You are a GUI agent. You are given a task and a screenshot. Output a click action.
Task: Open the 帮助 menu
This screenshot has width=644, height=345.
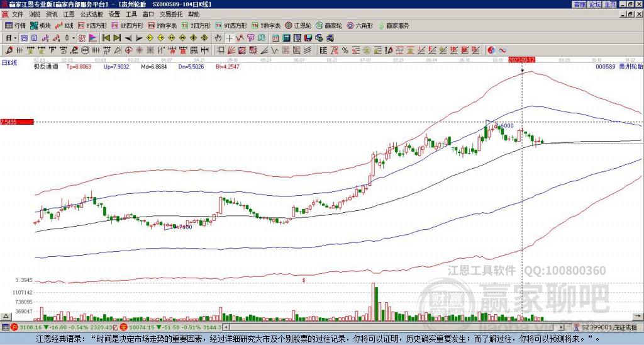(x=194, y=14)
